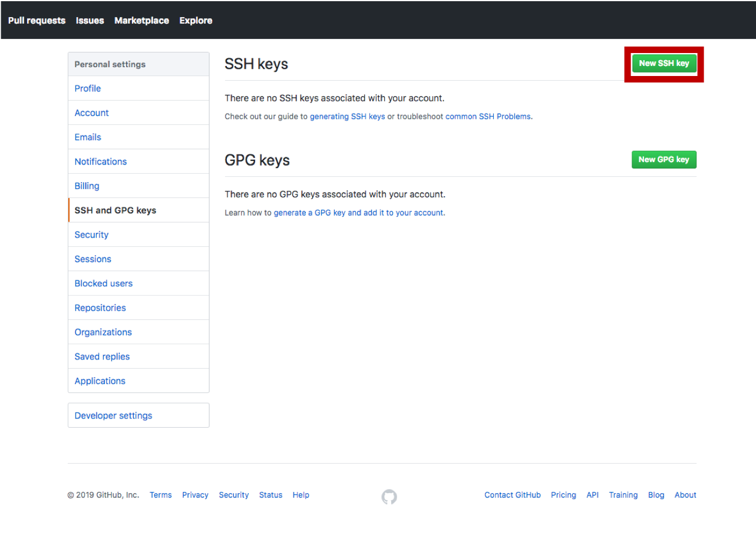The width and height of the screenshot is (756, 558).
Task: Select Profile in settings sidebar
Action: [x=138, y=88]
